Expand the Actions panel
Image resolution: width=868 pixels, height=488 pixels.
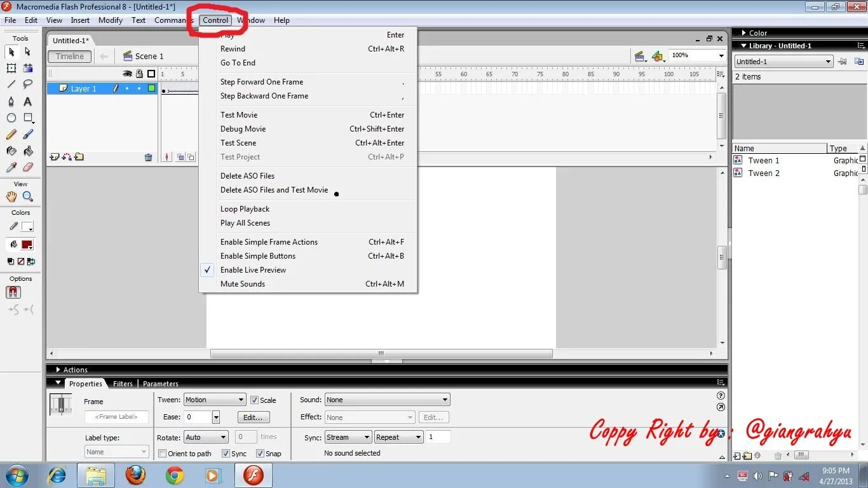pos(58,370)
